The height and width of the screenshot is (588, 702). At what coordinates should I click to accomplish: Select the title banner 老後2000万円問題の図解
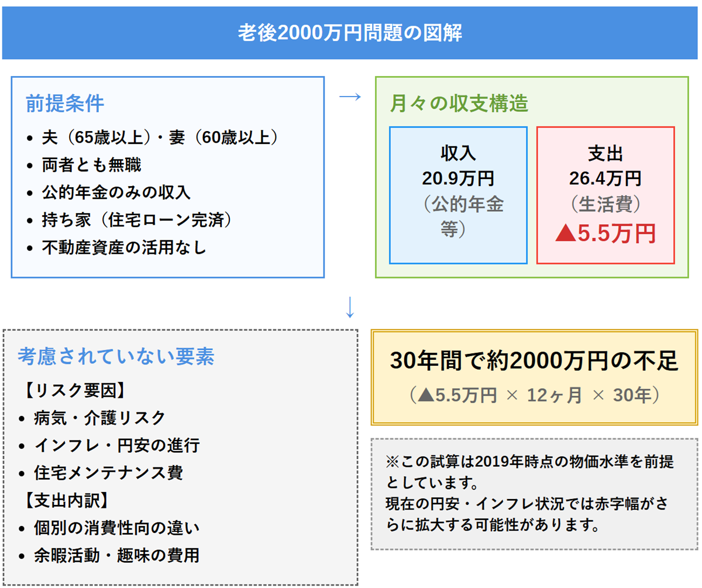point(350,33)
